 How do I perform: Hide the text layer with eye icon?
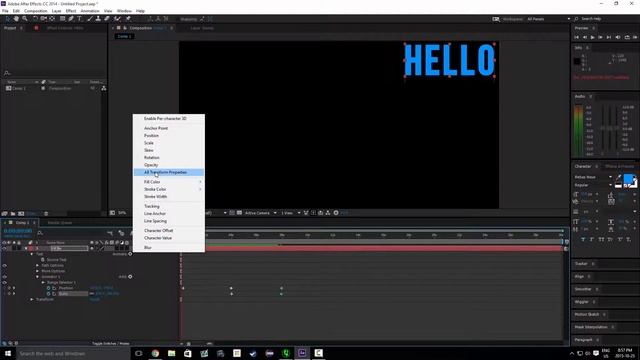(x=4, y=248)
